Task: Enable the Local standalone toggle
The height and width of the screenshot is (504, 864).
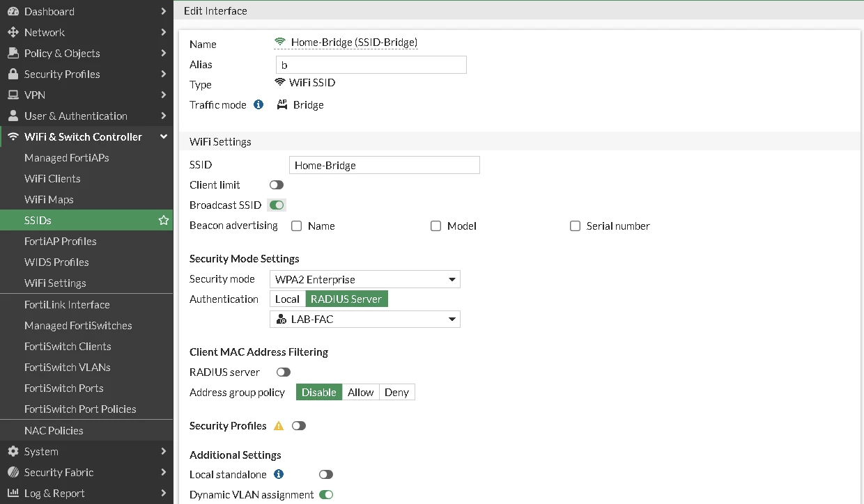Action: point(326,474)
